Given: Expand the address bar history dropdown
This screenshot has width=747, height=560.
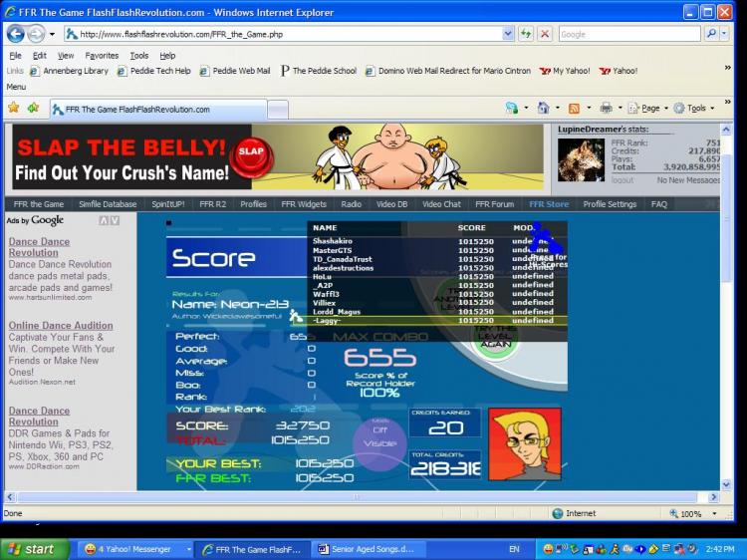Looking at the screenshot, I should 508,34.
